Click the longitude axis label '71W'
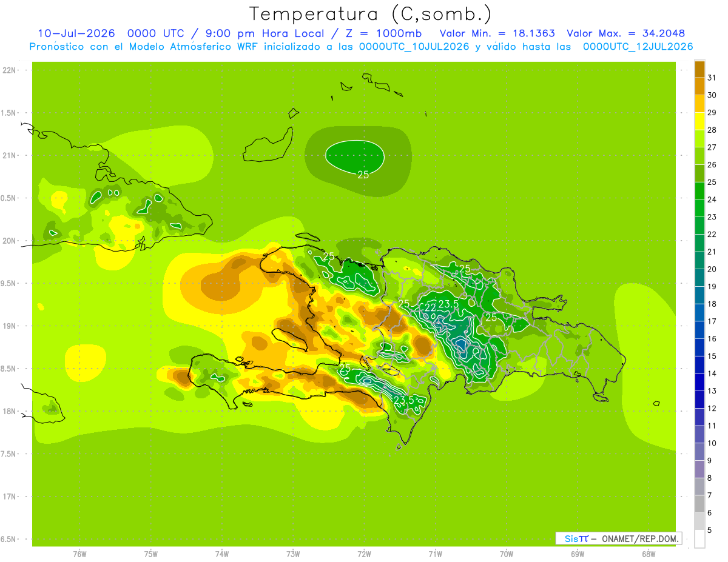 pyautogui.click(x=435, y=554)
